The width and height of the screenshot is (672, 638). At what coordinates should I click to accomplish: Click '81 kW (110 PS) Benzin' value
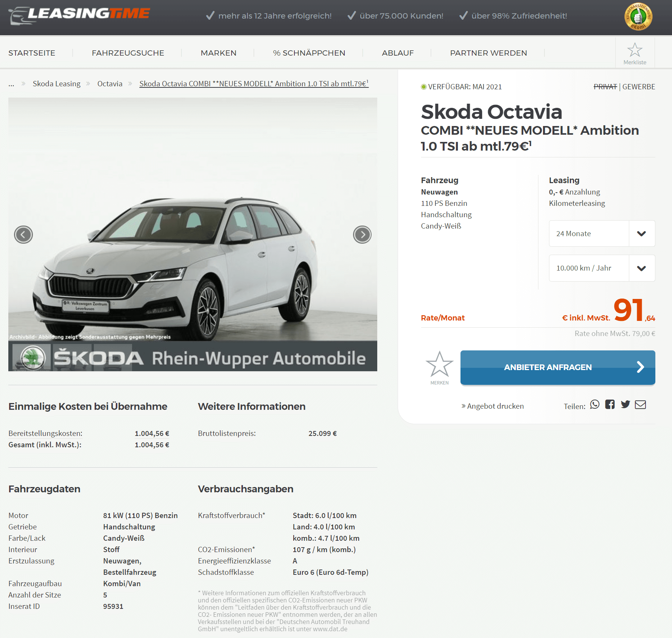pos(140,515)
